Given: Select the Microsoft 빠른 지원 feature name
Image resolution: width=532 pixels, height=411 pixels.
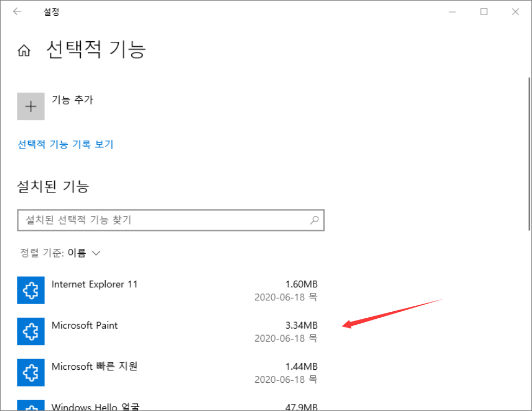Looking at the screenshot, I should click(x=94, y=366).
